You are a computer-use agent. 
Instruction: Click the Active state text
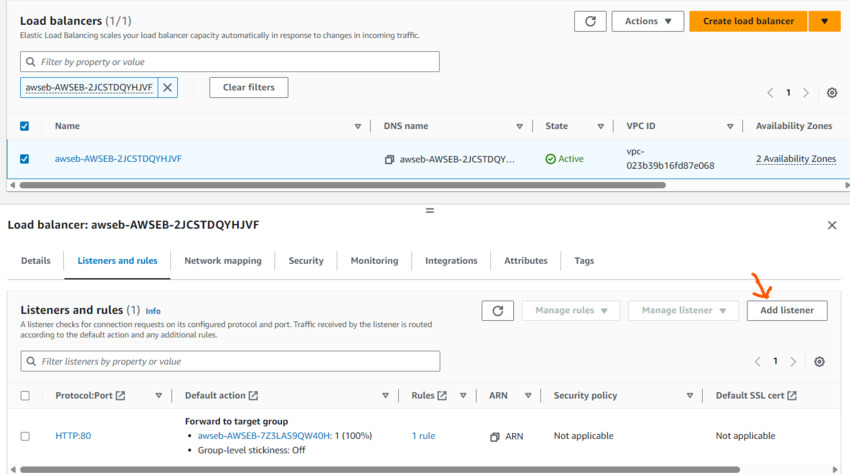(x=571, y=159)
